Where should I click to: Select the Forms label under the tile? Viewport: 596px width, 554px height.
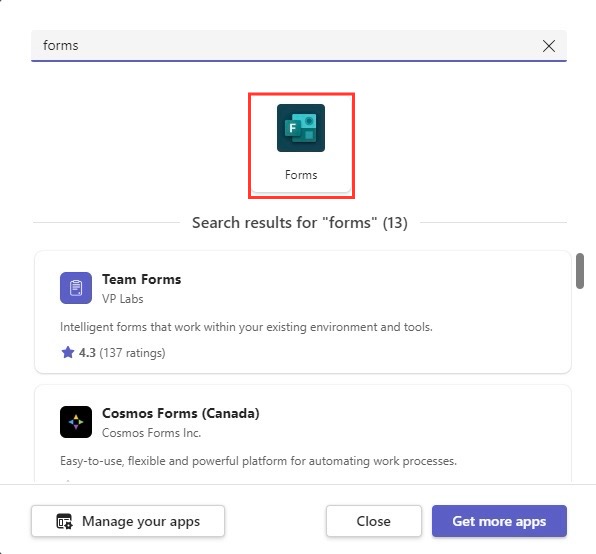[x=301, y=175]
